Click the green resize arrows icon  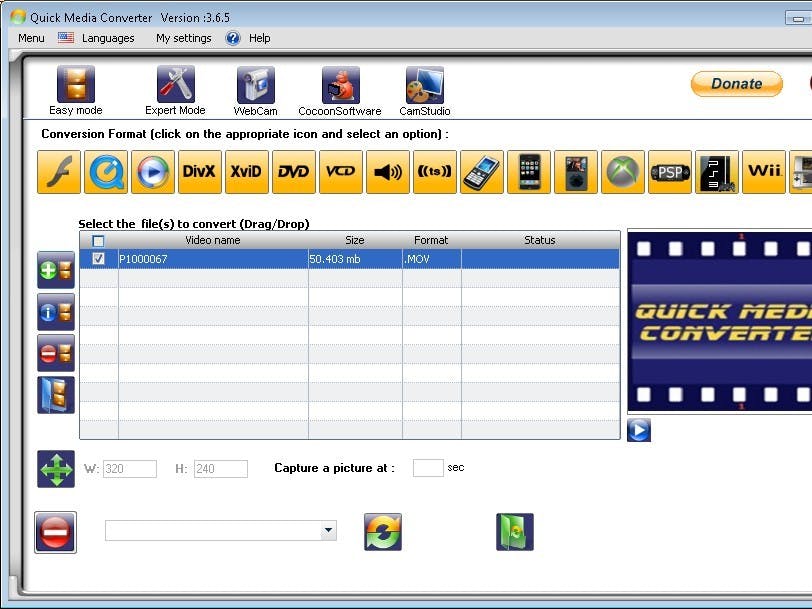click(56, 469)
